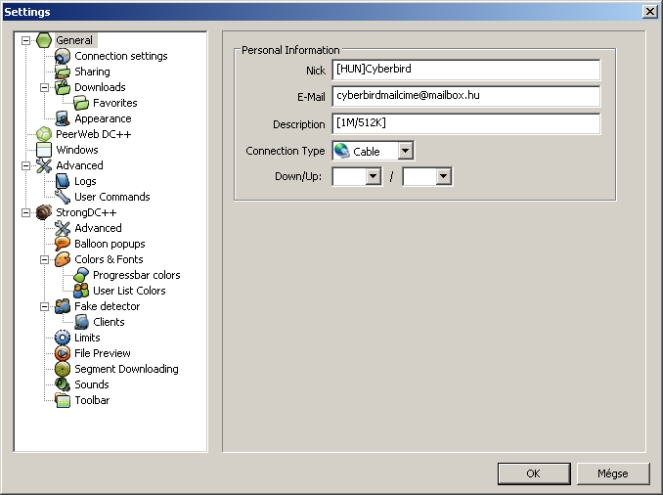Select User Commands in the tree
Image resolution: width=663 pixels, height=495 pixels.
(112, 197)
